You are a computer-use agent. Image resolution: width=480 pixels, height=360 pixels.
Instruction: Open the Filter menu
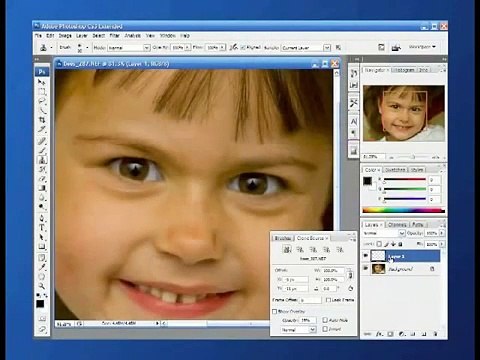pos(114,35)
